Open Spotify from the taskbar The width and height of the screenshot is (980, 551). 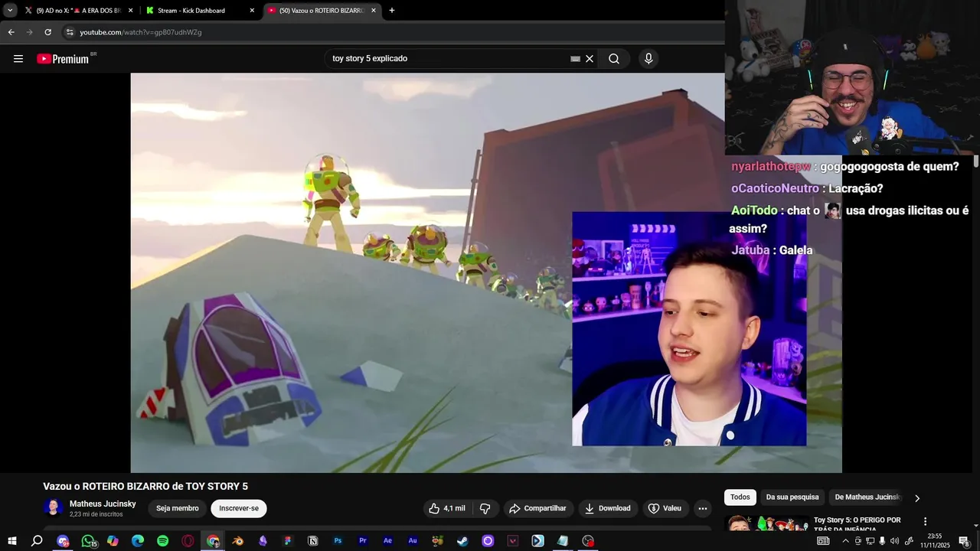[163, 541]
